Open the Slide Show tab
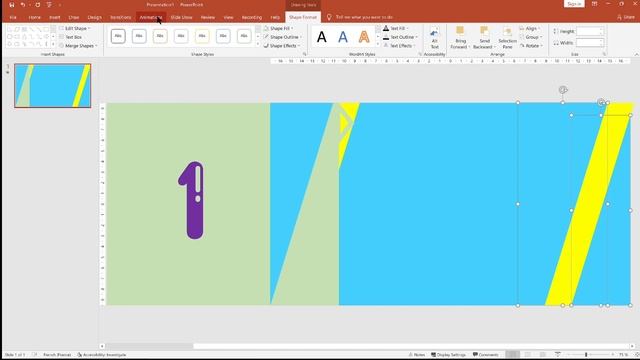Viewport: 640px width, 360px height. click(181, 18)
